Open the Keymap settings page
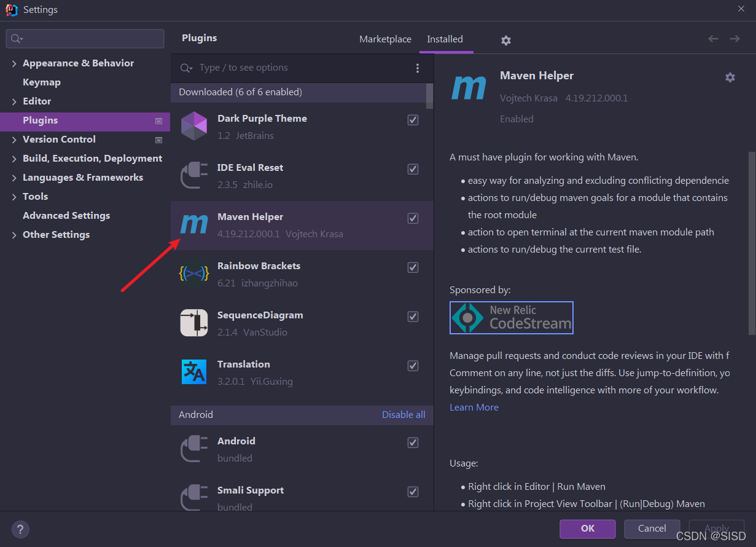Screen dimensions: 756x547 [42, 82]
